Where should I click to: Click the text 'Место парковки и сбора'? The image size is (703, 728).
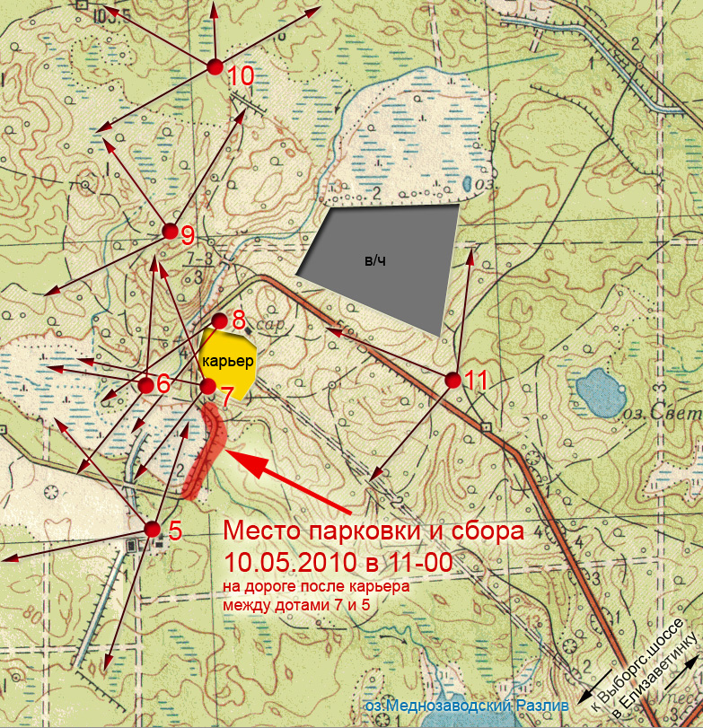(x=373, y=531)
